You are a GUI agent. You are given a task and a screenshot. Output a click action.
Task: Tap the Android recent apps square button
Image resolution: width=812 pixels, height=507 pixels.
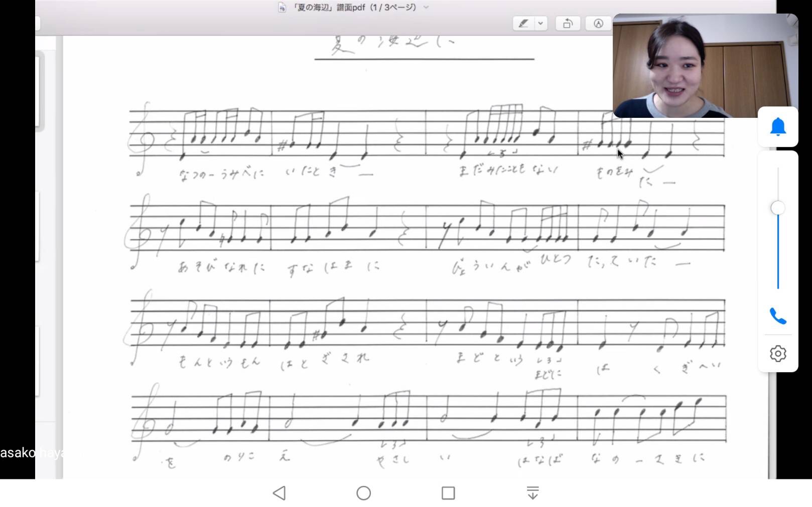(448, 493)
